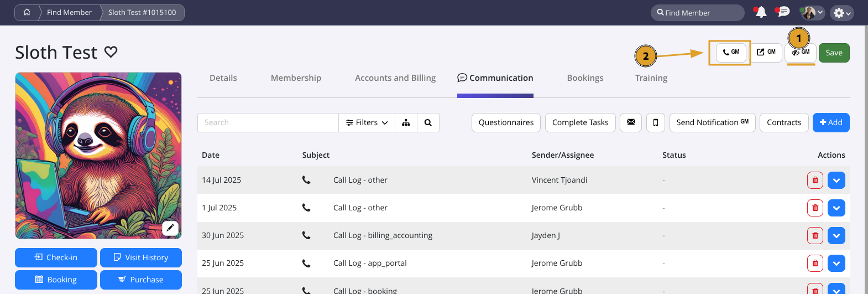Click the mobile phone SMS icon button
This screenshot has height=294, width=868.
(x=655, y=122)
